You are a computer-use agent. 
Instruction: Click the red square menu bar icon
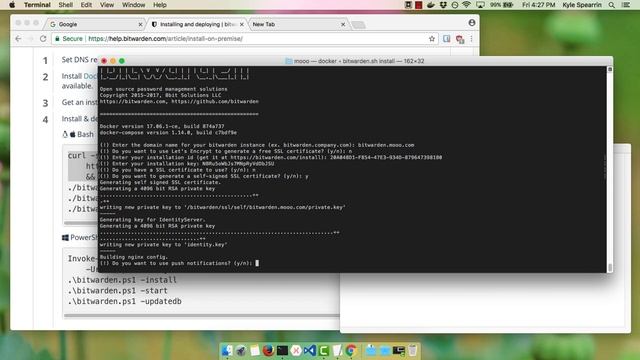pos(419,5)
